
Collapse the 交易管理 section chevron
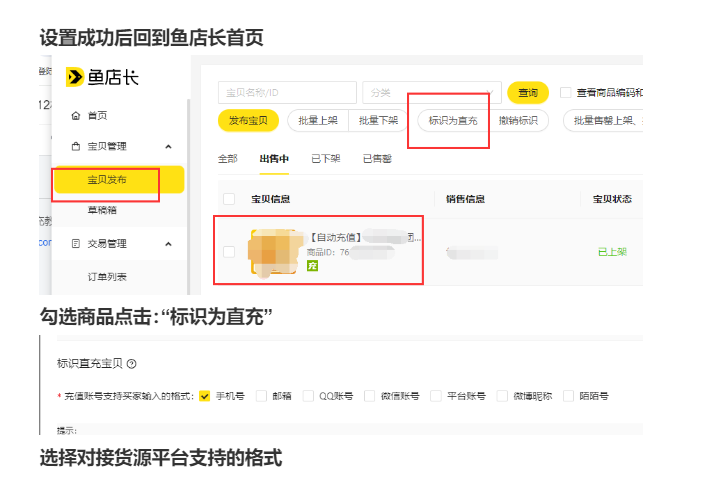pos(168,244)
